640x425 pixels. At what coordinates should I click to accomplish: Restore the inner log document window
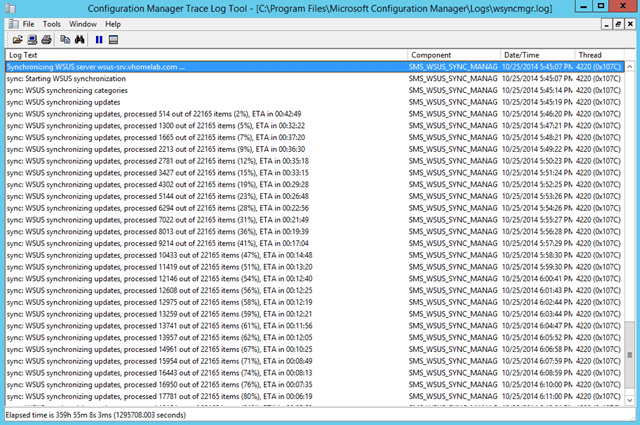point(617,23)
